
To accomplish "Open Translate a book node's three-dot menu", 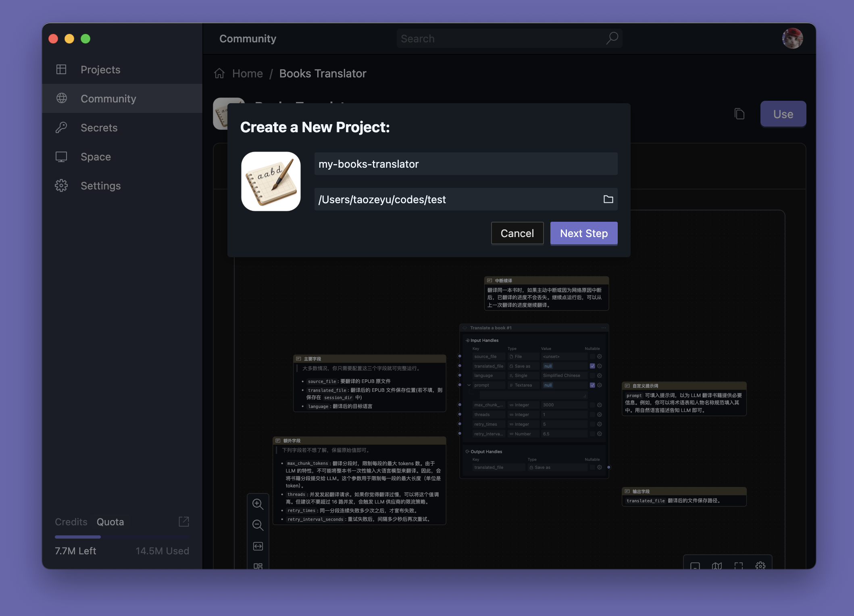I will point(604,328).
